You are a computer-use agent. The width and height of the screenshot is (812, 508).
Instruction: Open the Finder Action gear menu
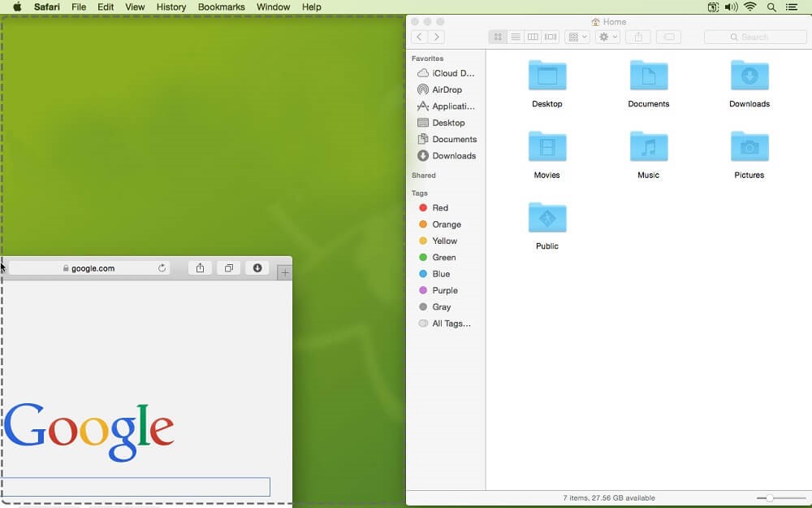pos(608,37)
